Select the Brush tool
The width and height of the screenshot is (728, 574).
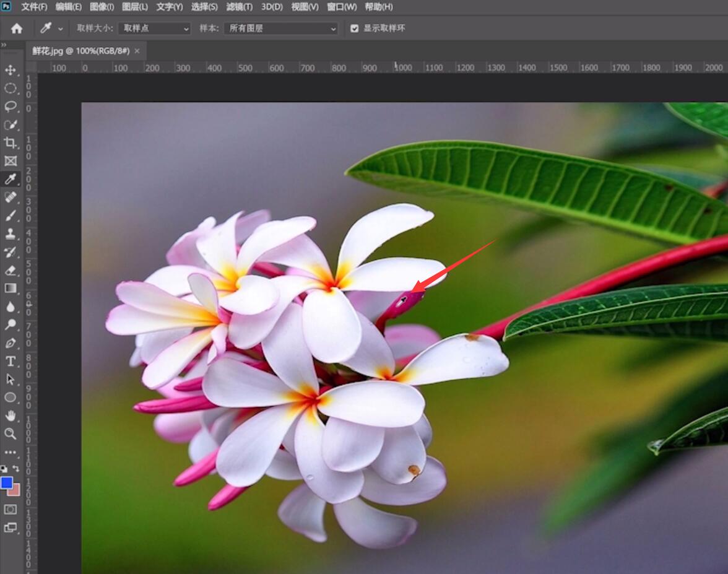tap(10, 215)
